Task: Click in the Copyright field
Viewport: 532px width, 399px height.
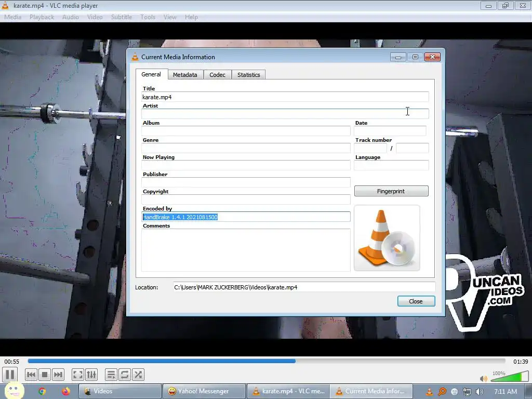Action: tap(246, 199)
